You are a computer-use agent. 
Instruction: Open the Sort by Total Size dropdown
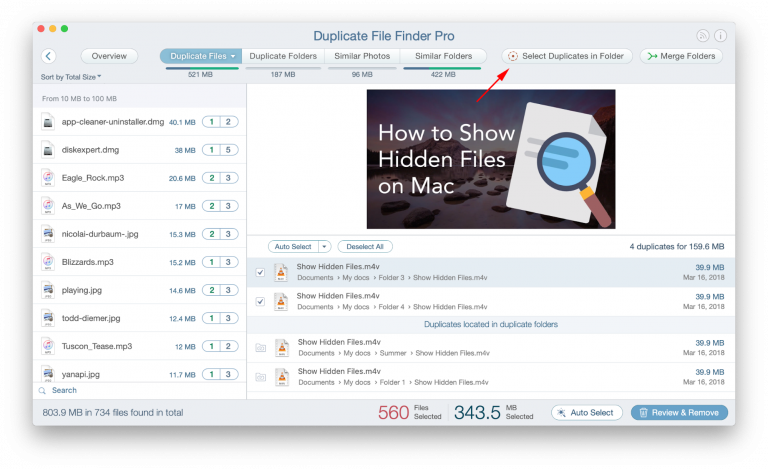[x=71, y=77]
